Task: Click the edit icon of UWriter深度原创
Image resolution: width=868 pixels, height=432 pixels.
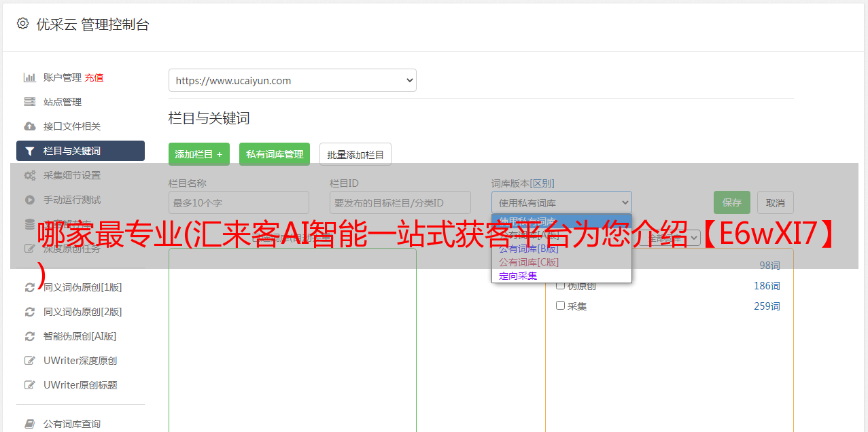Action: point(30,361)
